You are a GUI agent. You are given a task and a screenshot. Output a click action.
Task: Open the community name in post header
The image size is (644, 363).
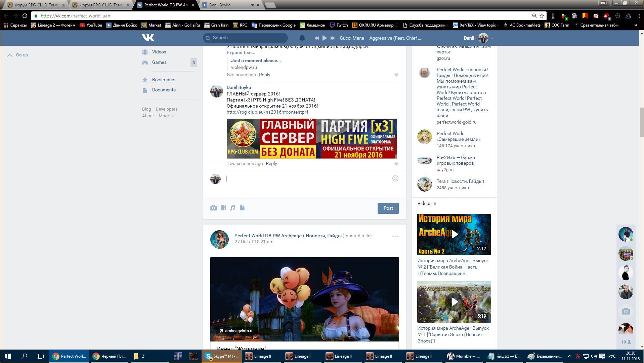[x=289, y=236]
